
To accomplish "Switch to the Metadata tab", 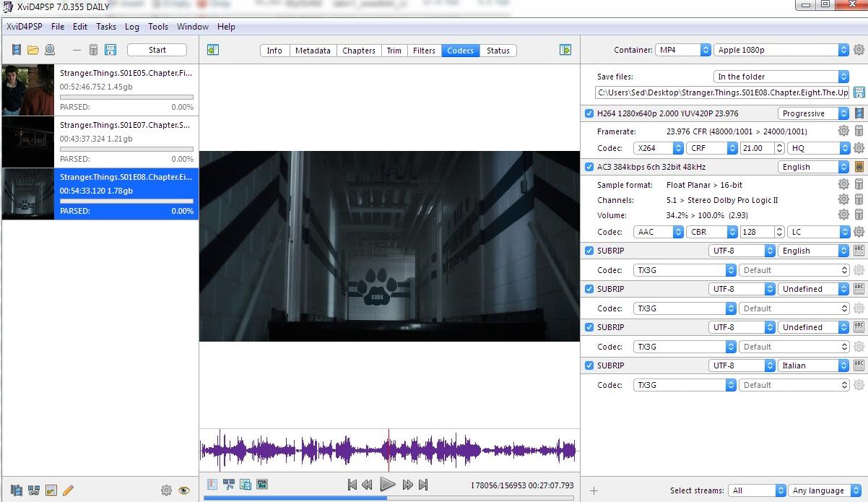I will pyautogui.click(x=313, y=51).
